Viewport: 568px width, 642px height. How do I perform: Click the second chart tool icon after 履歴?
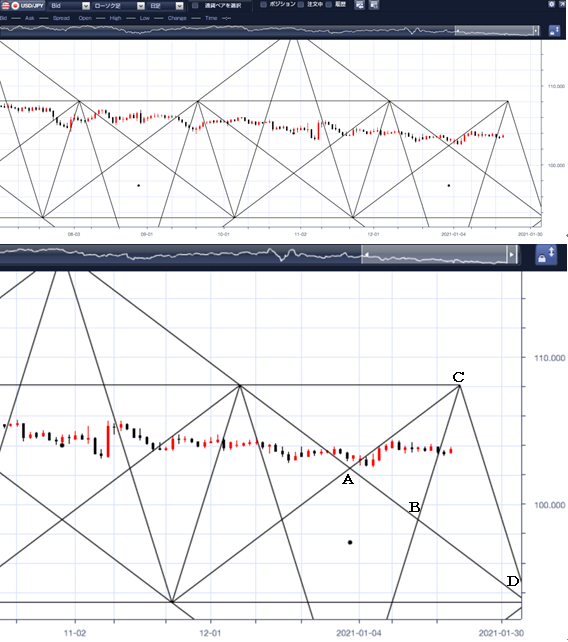pyautogui.click(x=373, y=5)
